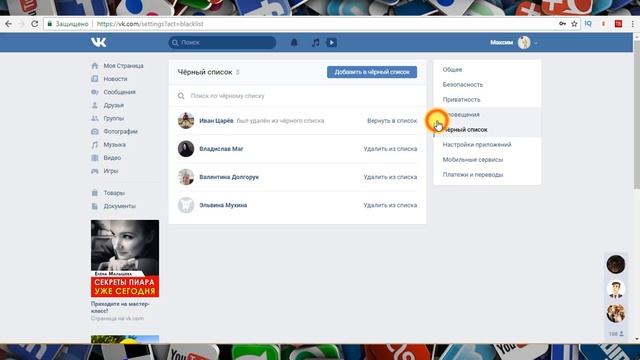Click the red browser extension icon

click(x=618, y=24)
